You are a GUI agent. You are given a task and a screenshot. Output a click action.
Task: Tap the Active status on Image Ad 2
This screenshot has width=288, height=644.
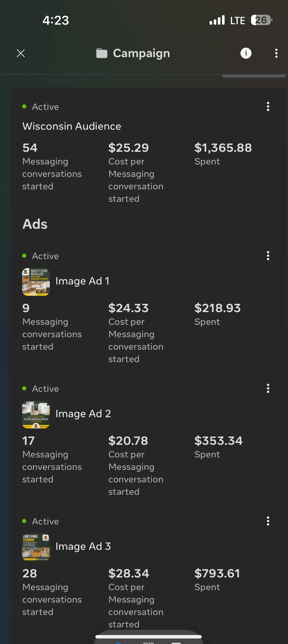click(45, 389)
